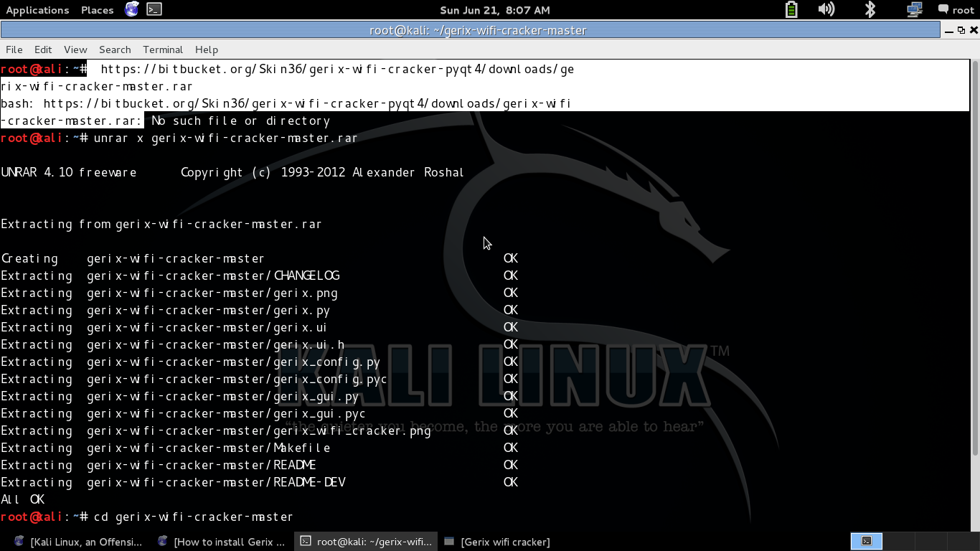Click the cd gerix-wifi-cracker-master command
The image size is (980, 551).
click(x=194, y=517)
